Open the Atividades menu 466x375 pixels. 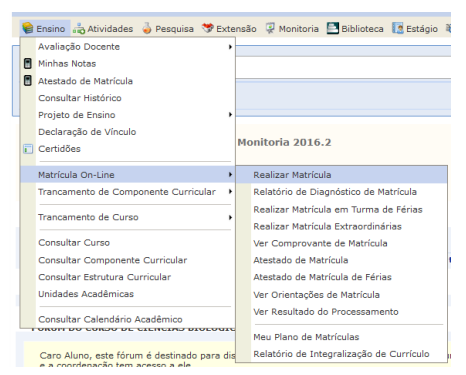[103, 29]
